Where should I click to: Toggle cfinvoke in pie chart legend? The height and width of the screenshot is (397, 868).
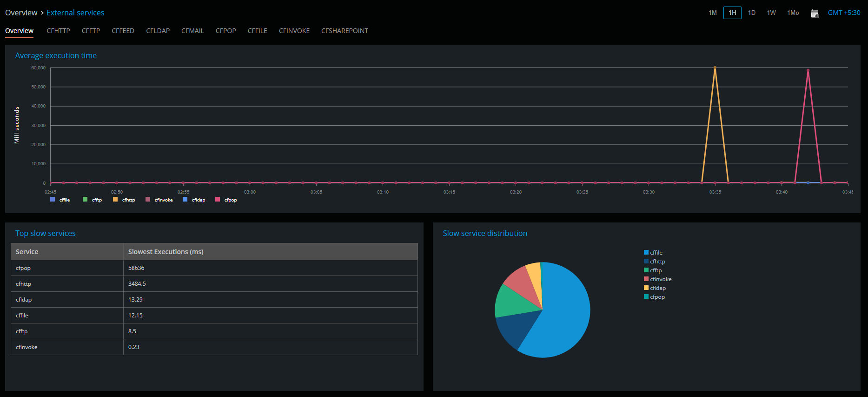(658, 279)
